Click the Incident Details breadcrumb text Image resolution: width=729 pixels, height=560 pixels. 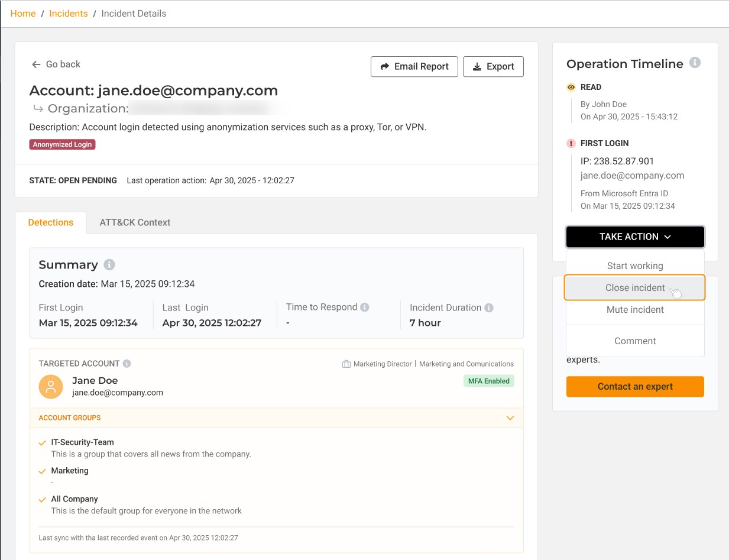[134, 14]
